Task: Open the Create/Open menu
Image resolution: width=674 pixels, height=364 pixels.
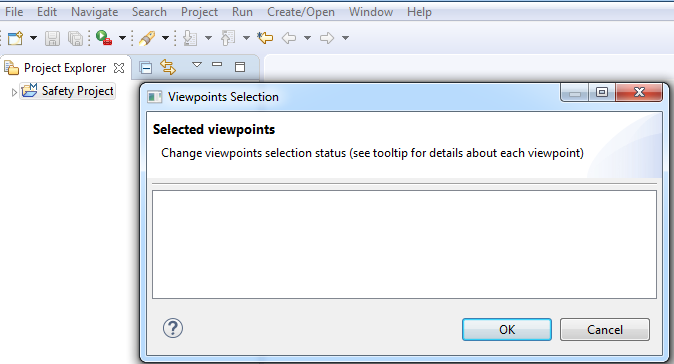Action: coord(301,12)
